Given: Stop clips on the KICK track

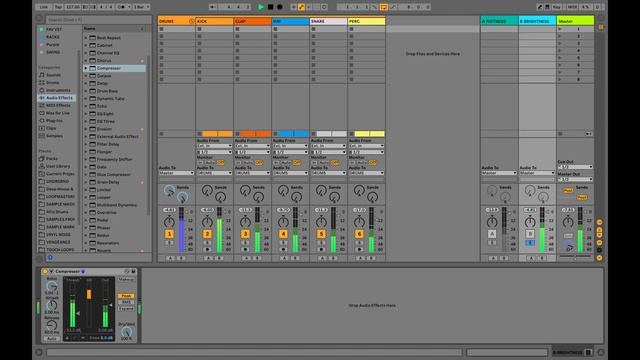Looking at the screenshot, I should (199, 134).
